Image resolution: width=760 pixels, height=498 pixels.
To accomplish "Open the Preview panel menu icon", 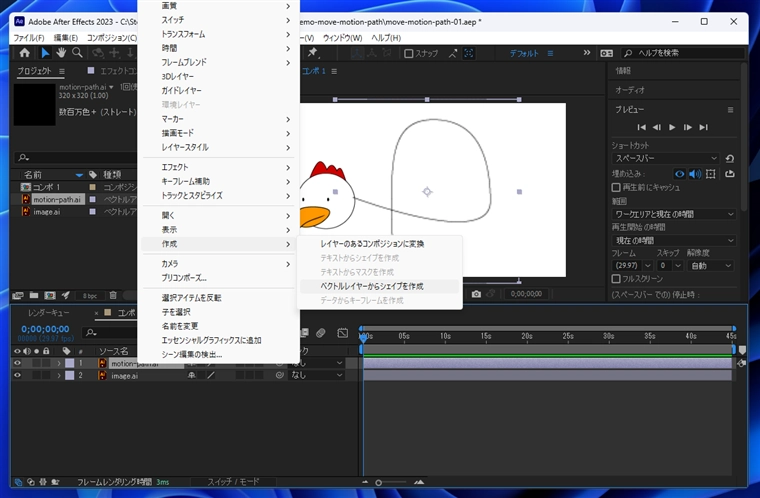I will 730,110.
